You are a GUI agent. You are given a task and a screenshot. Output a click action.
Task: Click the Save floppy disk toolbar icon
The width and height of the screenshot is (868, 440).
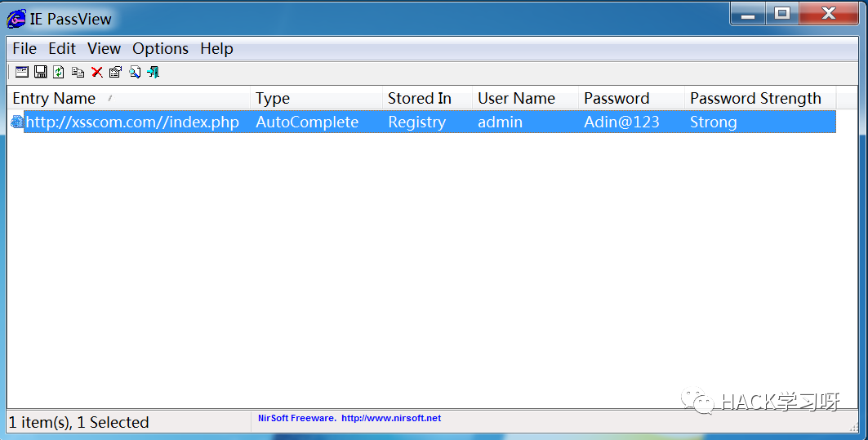pos(40,72)
